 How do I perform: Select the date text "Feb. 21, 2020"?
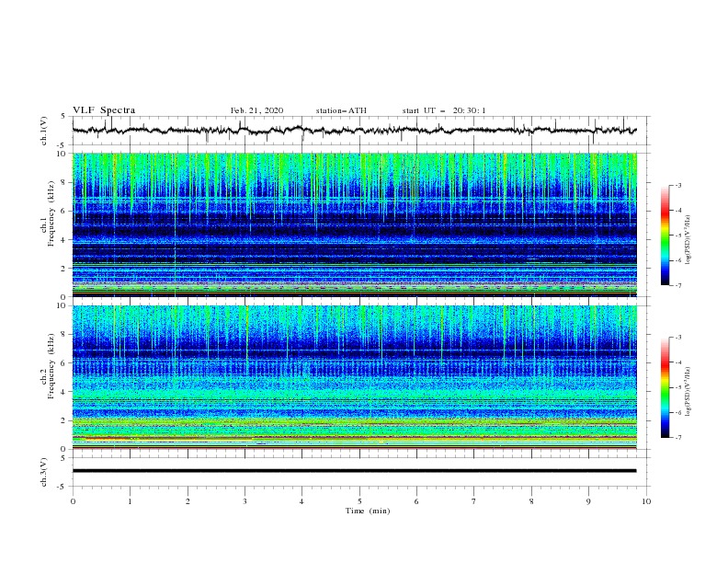[256, 110]
